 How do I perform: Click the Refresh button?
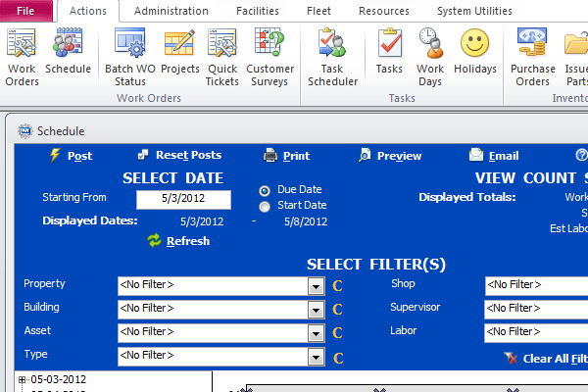click(x=178, y=241)
